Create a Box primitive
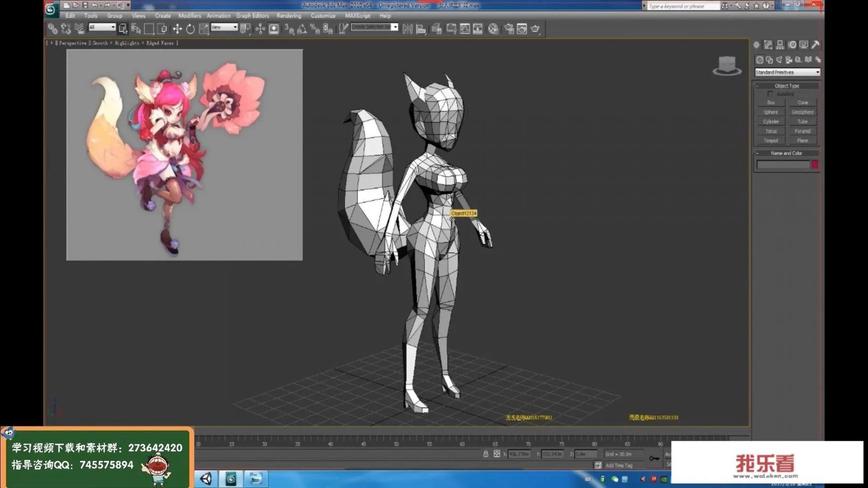This screenshot has width=868, height=488. [771, 102]
